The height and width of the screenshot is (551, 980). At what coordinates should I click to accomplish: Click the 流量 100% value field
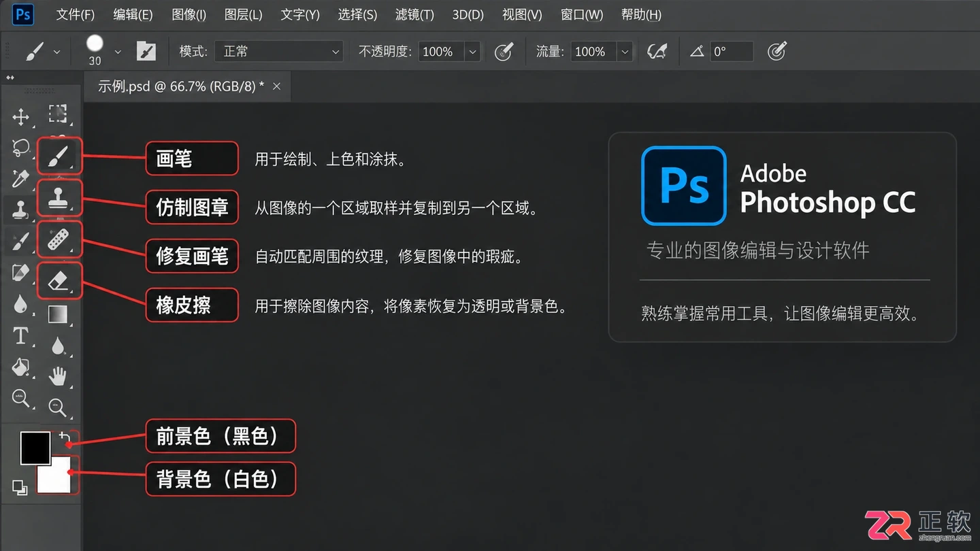593,52
